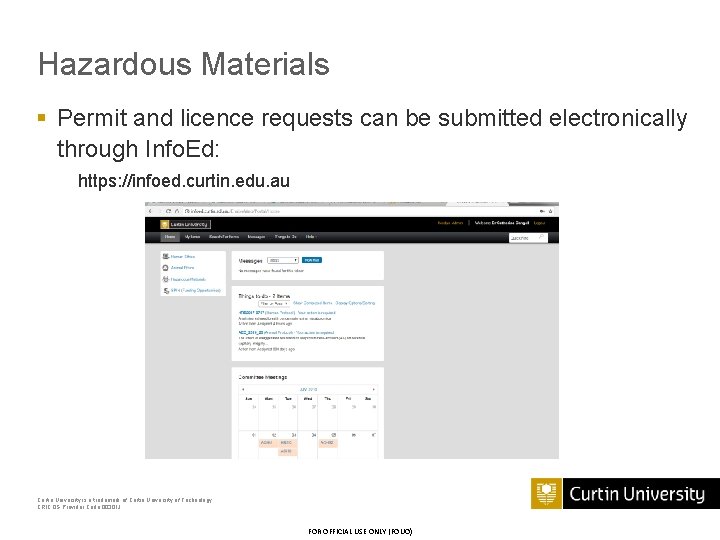Open the Things to do filter dropdown

pos(274,304)
